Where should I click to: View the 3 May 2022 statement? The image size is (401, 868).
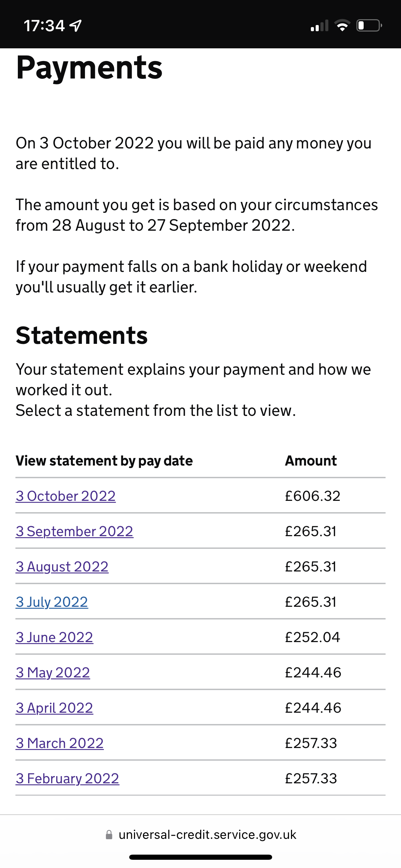(53, 673)
